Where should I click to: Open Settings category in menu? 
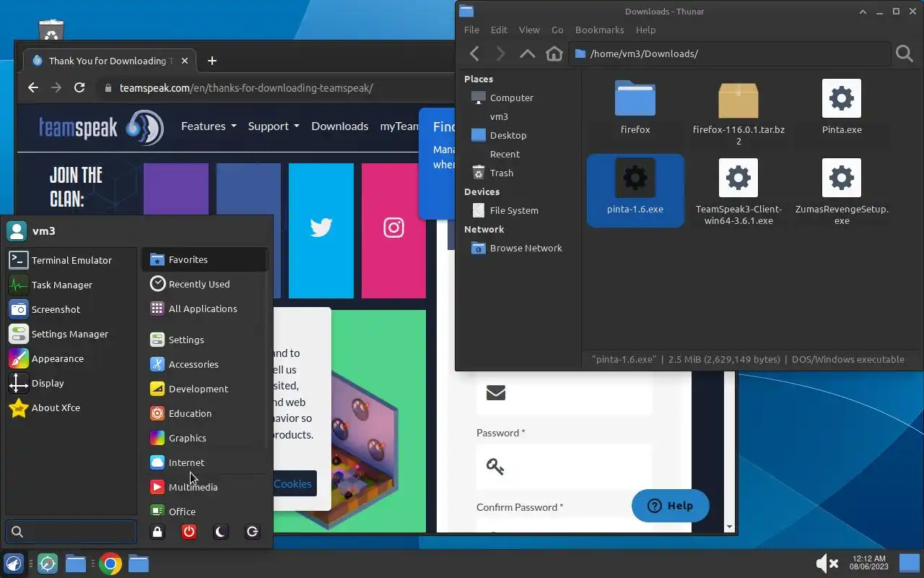pos(205,340)
